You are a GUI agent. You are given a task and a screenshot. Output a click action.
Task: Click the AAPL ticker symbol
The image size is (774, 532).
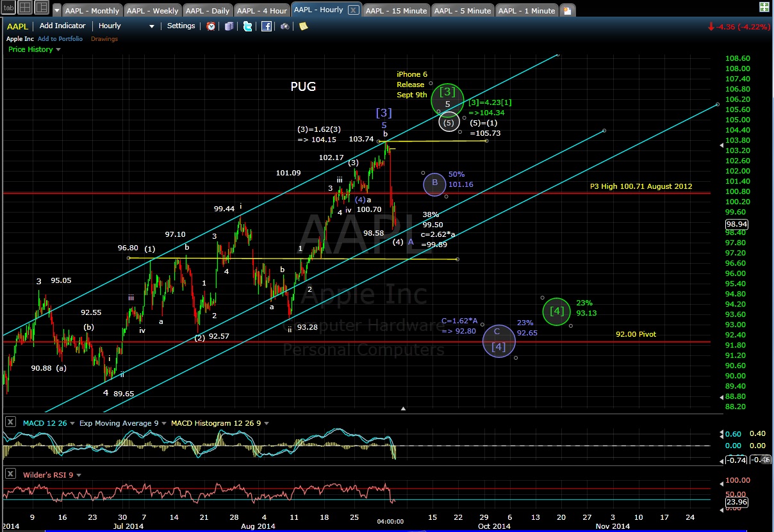[17, 26]
